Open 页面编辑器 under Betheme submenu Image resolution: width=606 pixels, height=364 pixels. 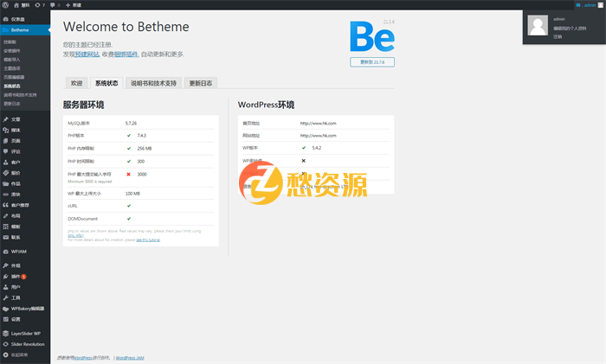[14, 77]
